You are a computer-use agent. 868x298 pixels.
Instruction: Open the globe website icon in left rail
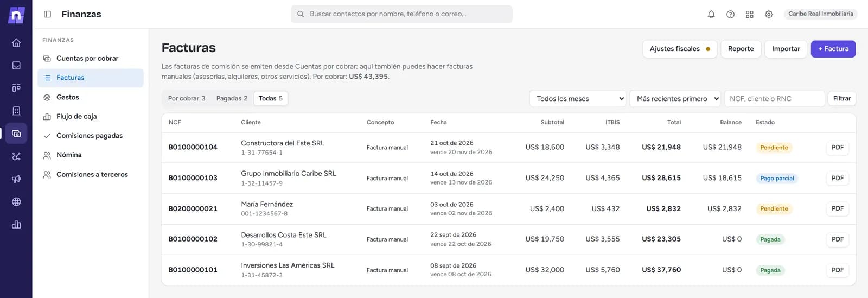16,202
